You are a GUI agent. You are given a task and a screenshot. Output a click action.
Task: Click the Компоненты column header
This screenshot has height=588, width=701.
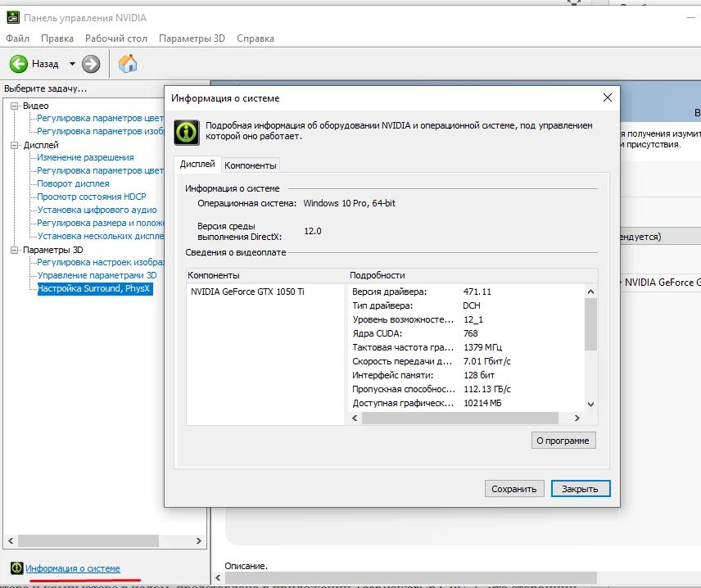(266, 275)
